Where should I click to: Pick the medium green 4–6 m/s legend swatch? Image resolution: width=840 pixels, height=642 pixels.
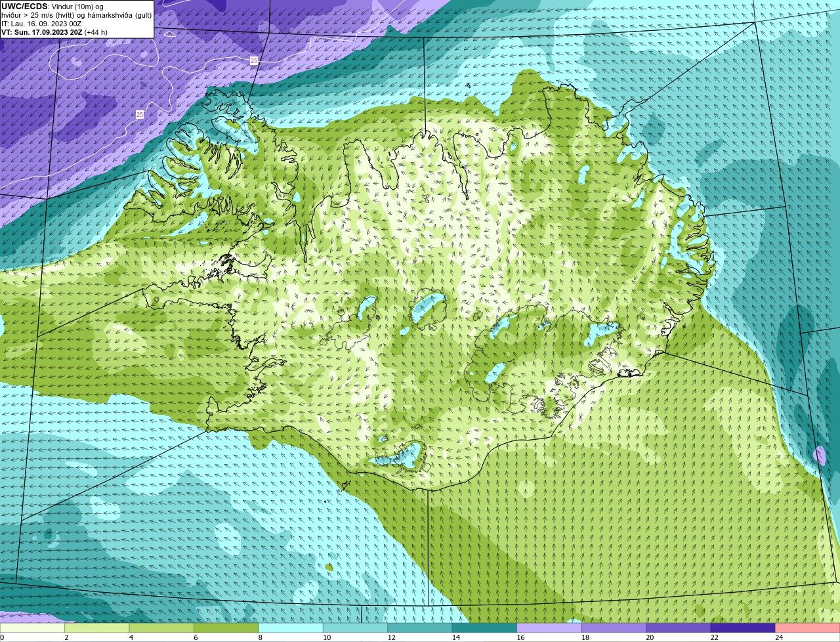point(161,628)
